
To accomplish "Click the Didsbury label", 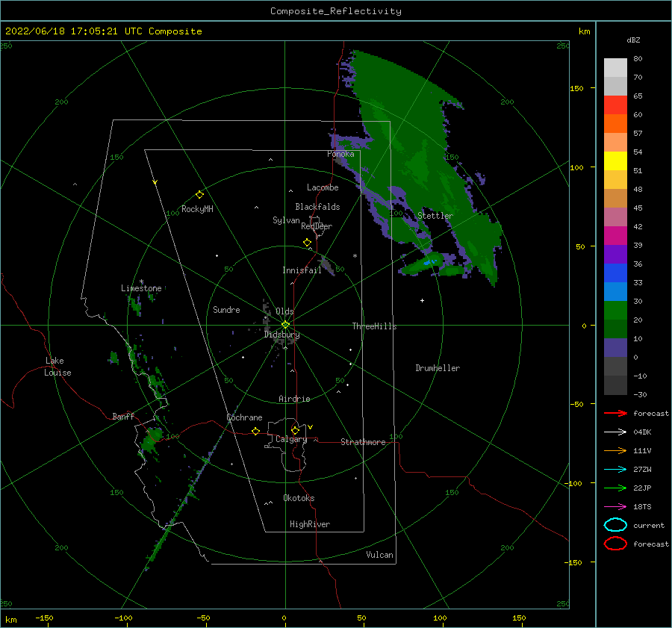I will (282, 335).
